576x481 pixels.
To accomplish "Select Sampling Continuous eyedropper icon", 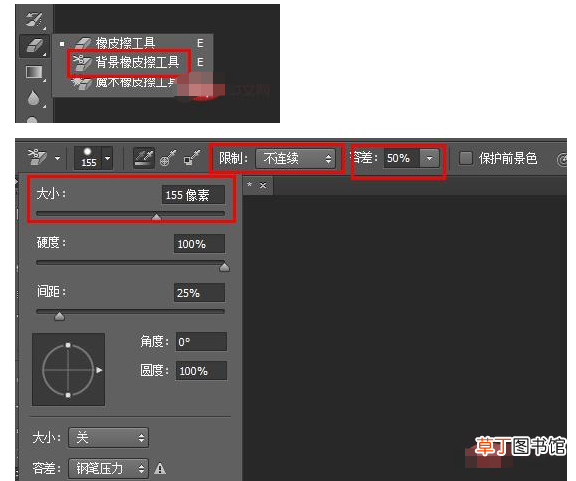I will 144,158.
